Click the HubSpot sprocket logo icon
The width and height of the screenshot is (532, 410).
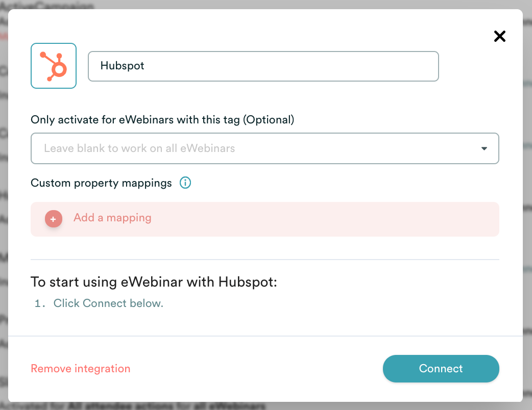pos(53,65)
